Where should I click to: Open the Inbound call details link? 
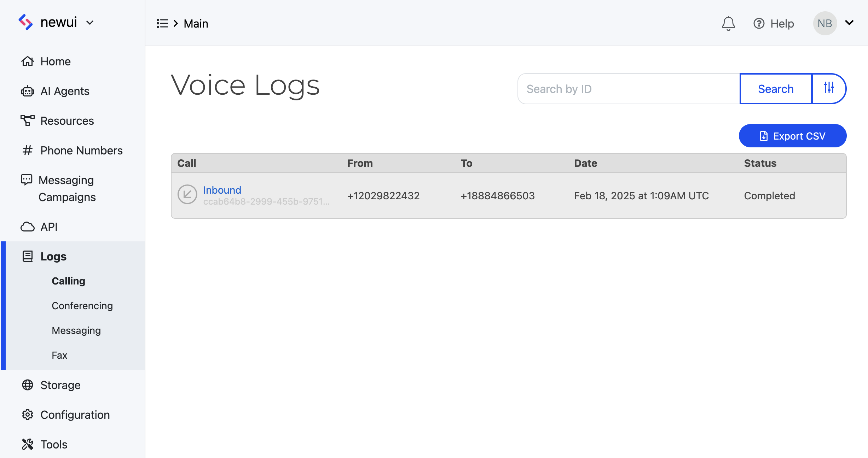pos(222,190)
